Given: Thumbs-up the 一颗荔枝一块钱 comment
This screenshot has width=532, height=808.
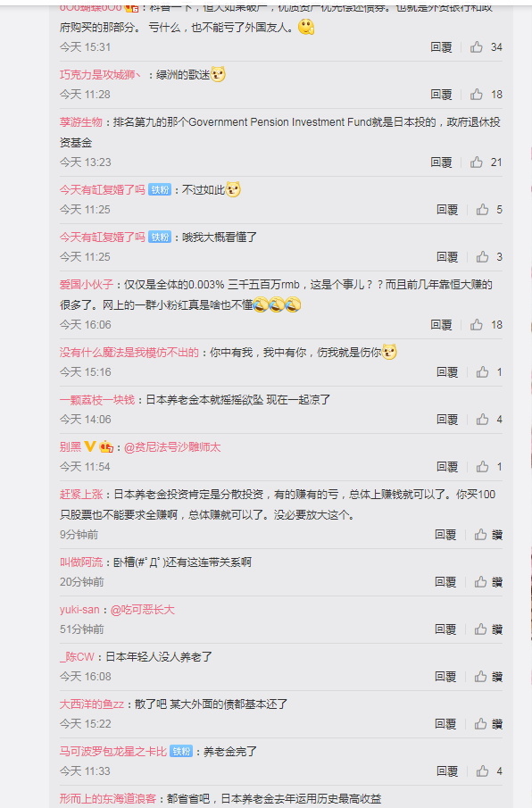Looking at the screenshot, I should (483, 420).
